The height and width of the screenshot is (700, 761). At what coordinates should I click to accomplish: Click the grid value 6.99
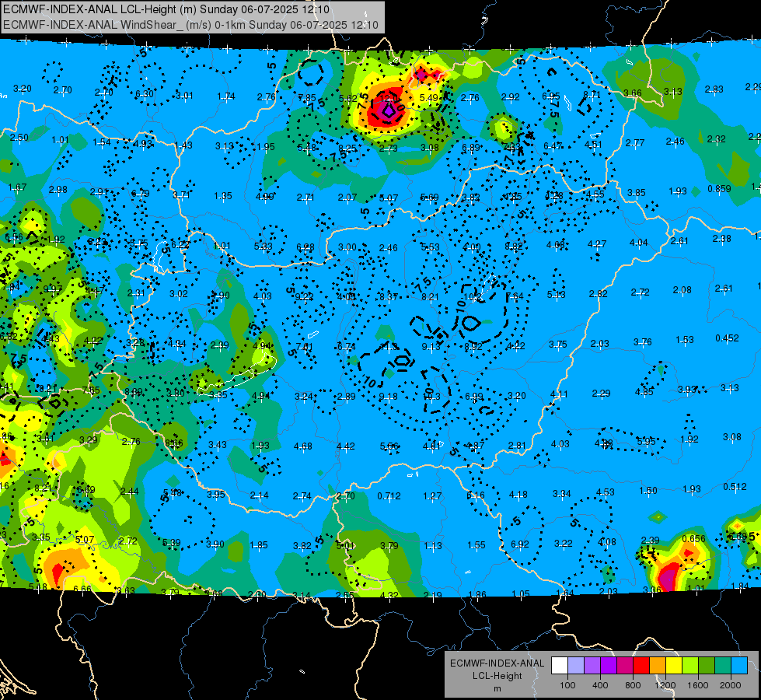click(x=473, y=397)
